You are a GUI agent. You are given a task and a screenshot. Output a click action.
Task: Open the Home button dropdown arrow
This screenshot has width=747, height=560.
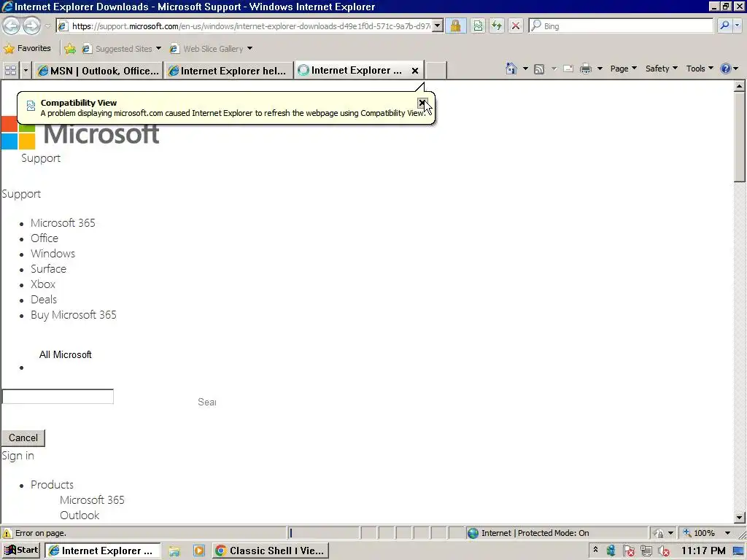[x=525, y=69]
